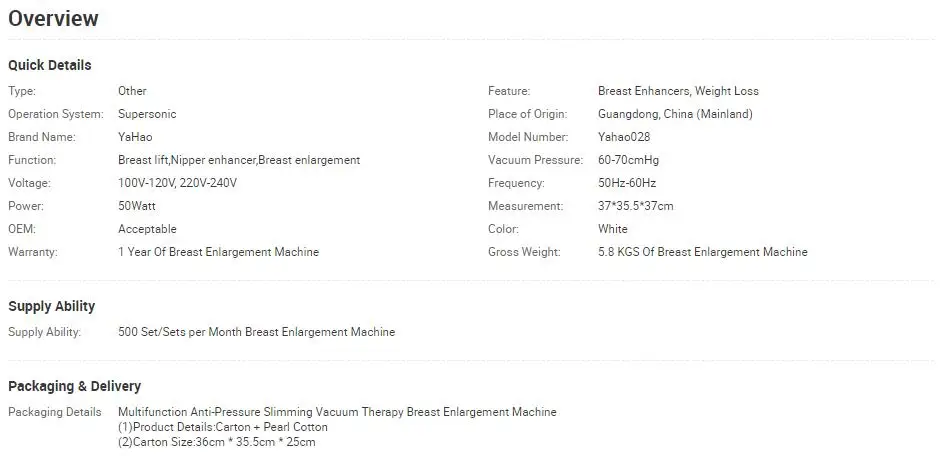Click the model number Yahao028
This screenshot has width=940, height=456.
pos(623,137)
